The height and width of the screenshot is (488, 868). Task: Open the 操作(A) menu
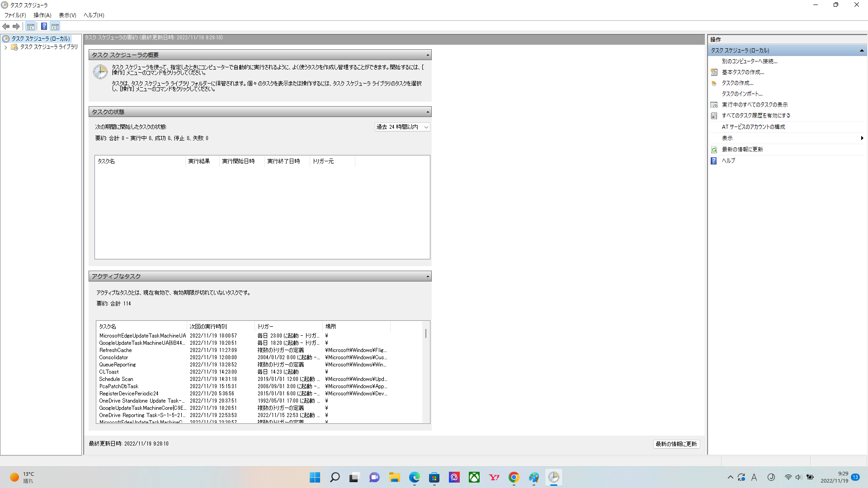pos(42,15)
